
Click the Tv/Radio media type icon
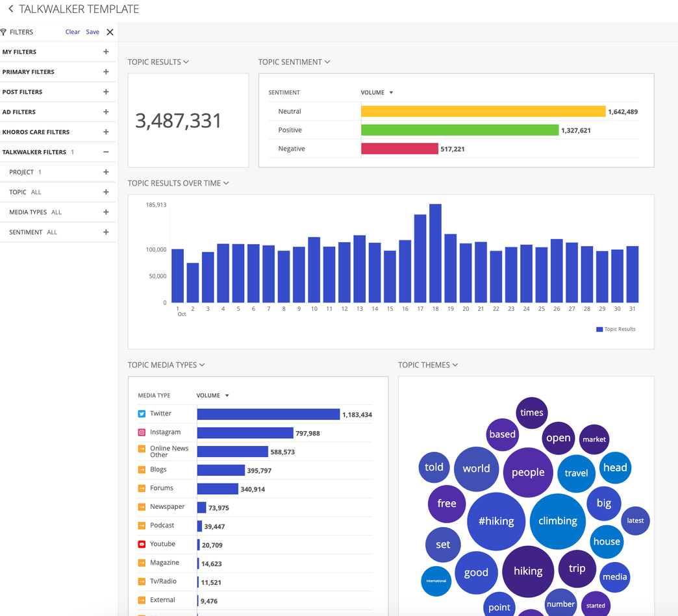click(x=142, y=582)
